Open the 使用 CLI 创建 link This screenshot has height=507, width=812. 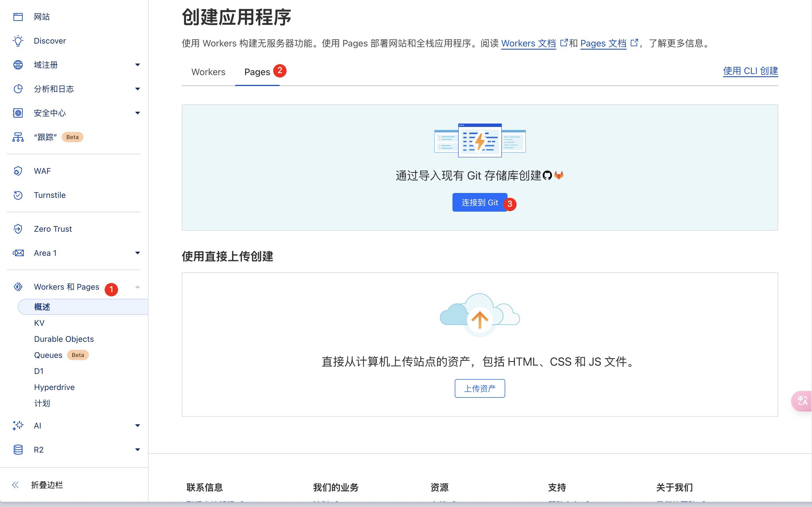750,71
